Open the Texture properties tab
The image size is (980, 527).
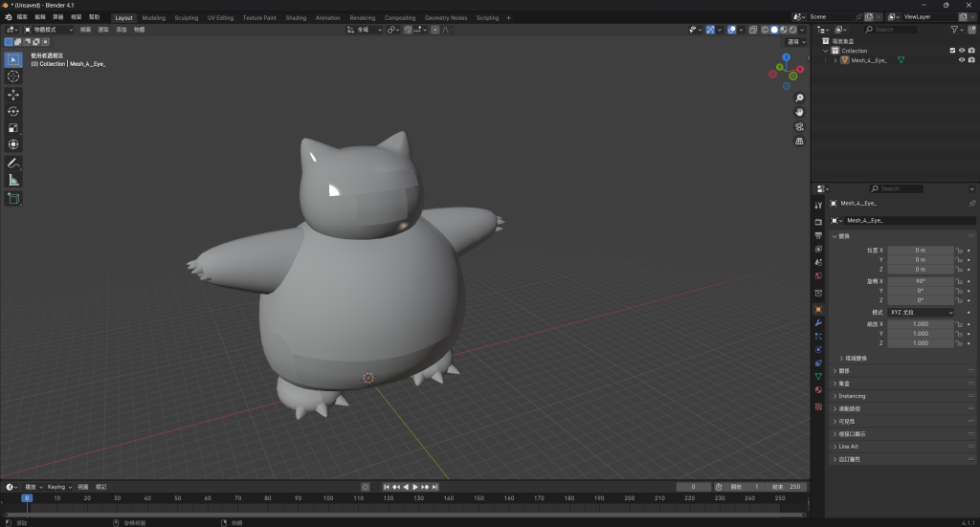tap(818, 406)
